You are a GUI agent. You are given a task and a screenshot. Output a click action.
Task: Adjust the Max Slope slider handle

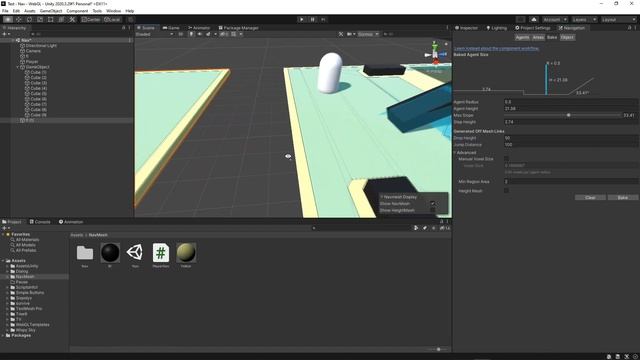tap(568, 115)
